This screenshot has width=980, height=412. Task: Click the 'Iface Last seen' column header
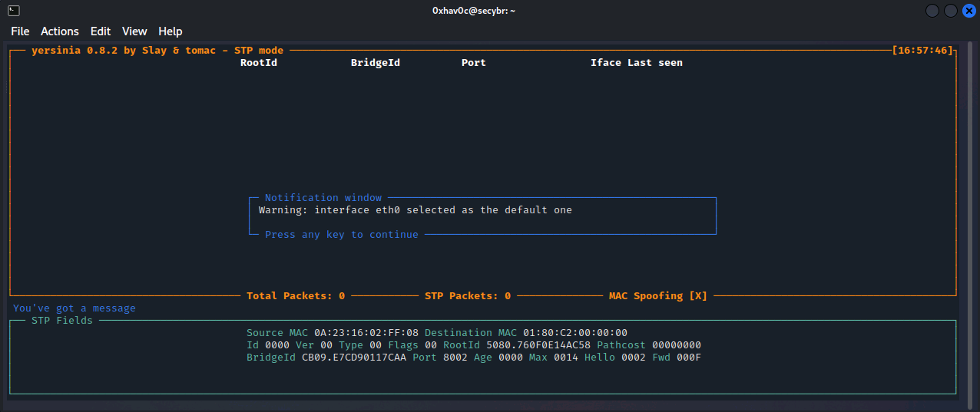pos(637,63)
